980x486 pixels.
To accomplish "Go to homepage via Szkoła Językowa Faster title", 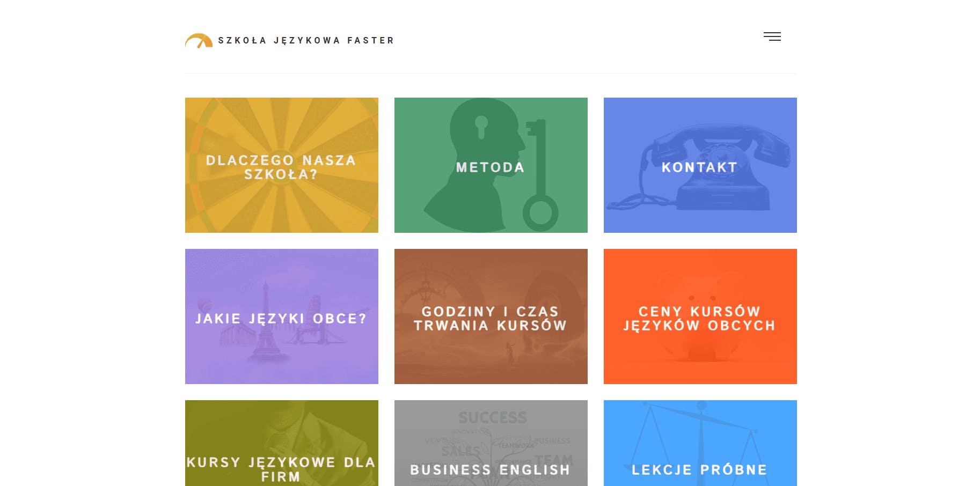I will pos(306,41).
